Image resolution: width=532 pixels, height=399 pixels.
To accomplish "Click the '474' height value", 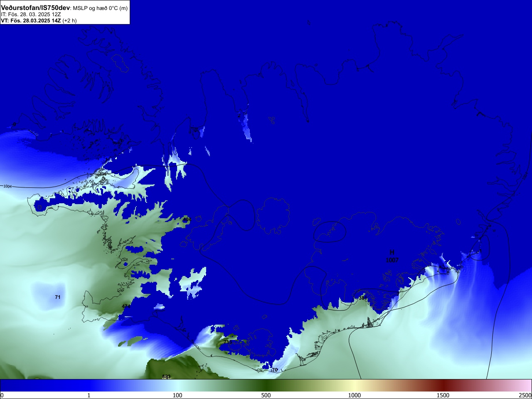I will coord(126,306).
